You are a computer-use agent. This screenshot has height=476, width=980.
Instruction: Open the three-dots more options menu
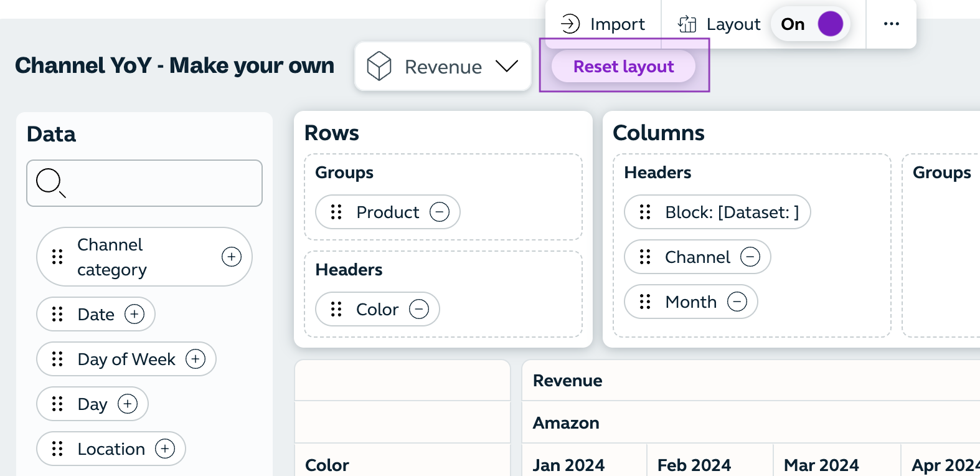click(x=892, y=24)
